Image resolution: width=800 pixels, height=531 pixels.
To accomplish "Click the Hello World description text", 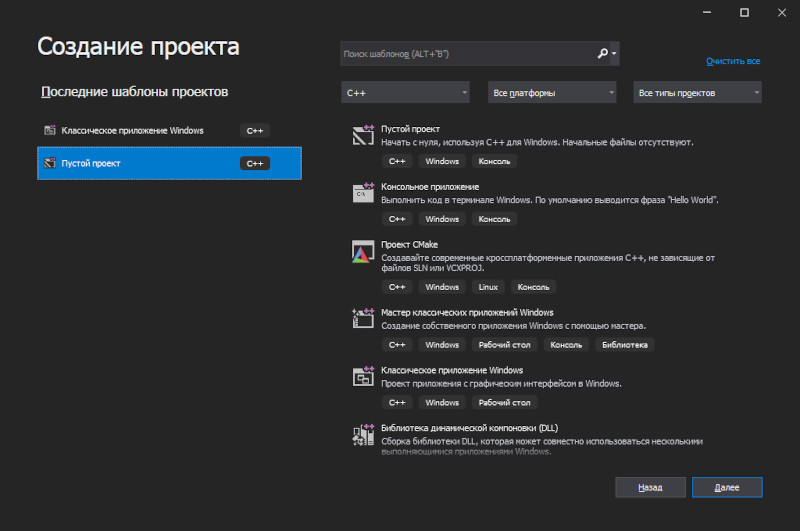I will tap(549, 200).
